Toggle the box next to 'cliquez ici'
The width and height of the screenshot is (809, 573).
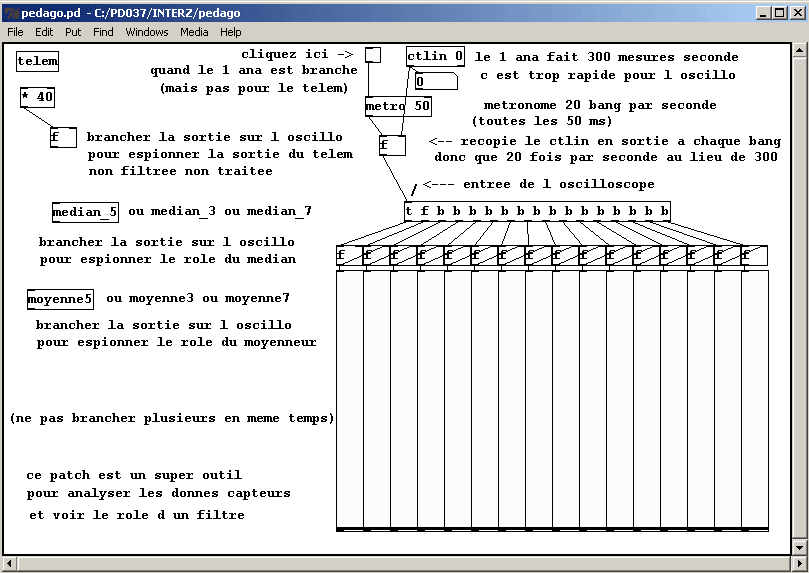pyautogui.click(x=373, y=55)
